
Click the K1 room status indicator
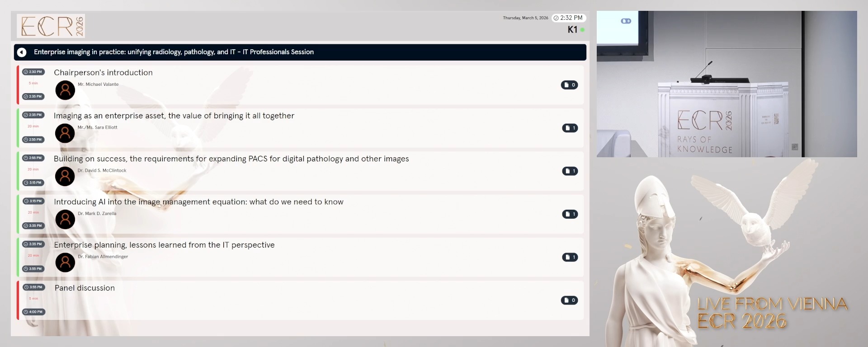[576, 30]
